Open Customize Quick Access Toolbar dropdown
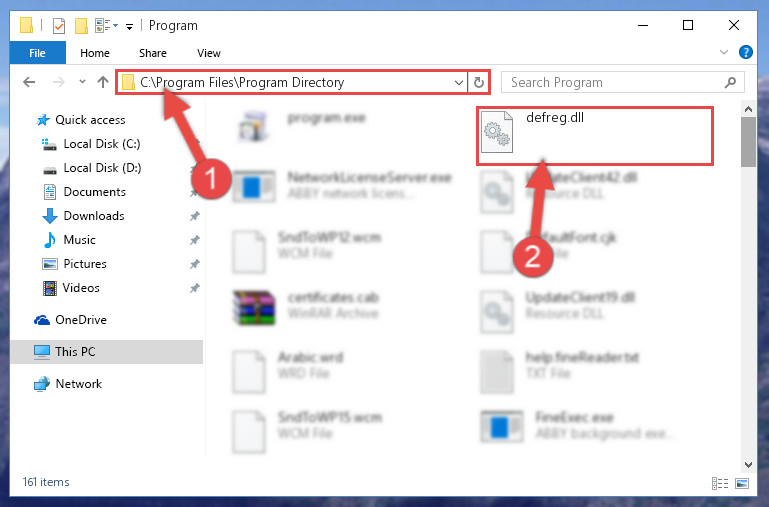The height and width of the screenshot is (507, 769). [x=129, y=26]
